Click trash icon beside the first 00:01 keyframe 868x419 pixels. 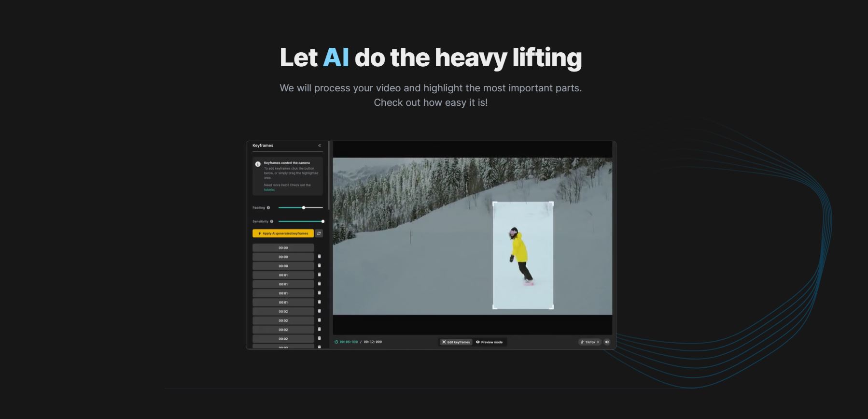(x=319, y=275)
